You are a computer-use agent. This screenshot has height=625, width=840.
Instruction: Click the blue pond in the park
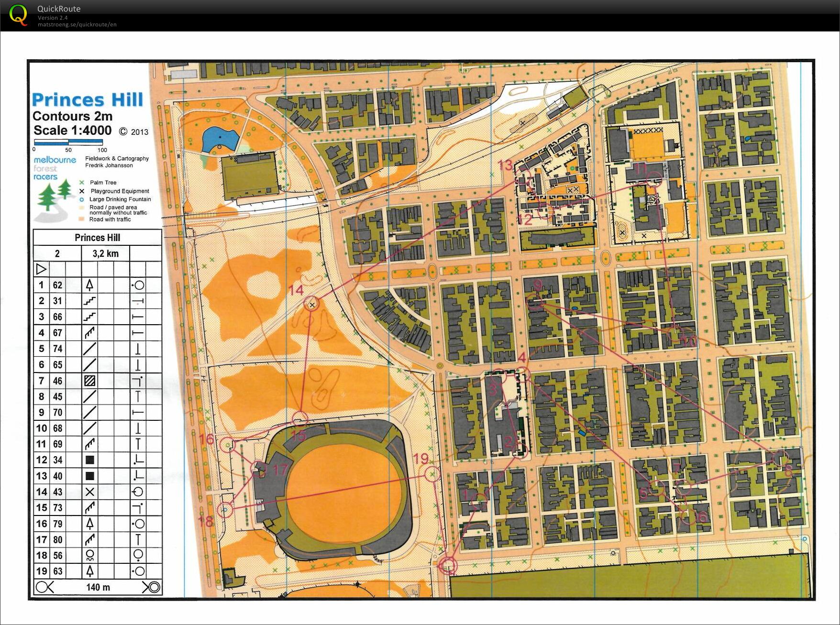tap(220, 139)
